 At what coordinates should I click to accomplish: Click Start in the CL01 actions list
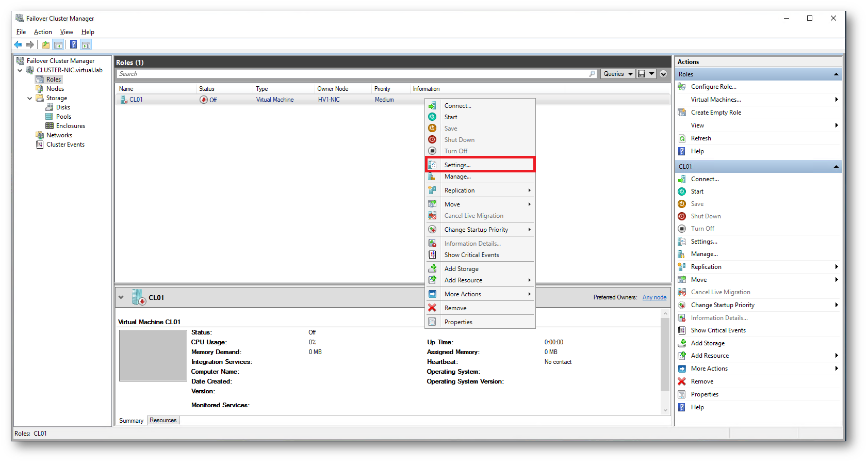(x=697, y=191)
